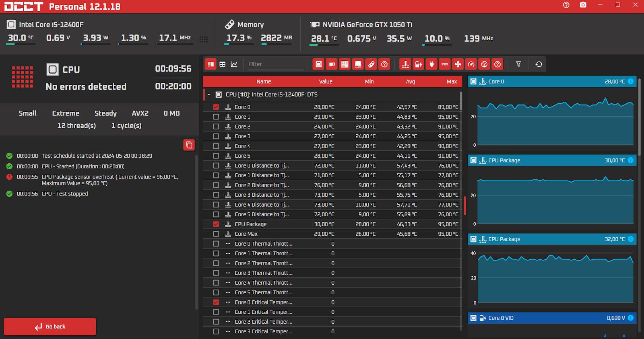Toggle current sensor type filter
The image size is (644, 339).
pyautogui.click(x=445, y=64)
